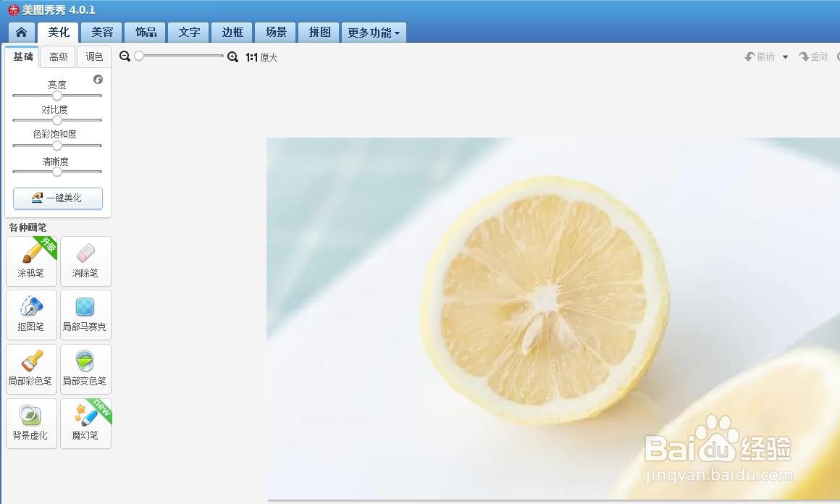Click the 美图秀秀 app logo icon
Screen dimensions: 840x504
click(x=13, y=9)
